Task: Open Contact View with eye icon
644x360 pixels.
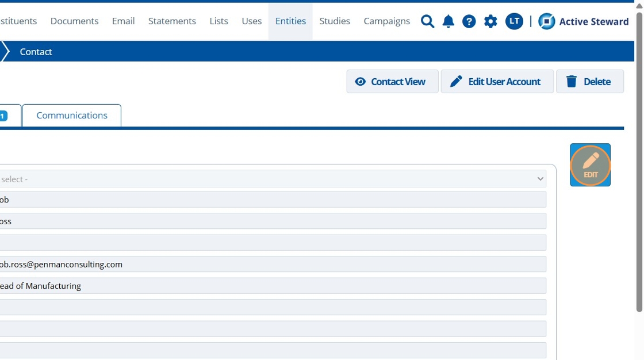Action: point(392,81)
